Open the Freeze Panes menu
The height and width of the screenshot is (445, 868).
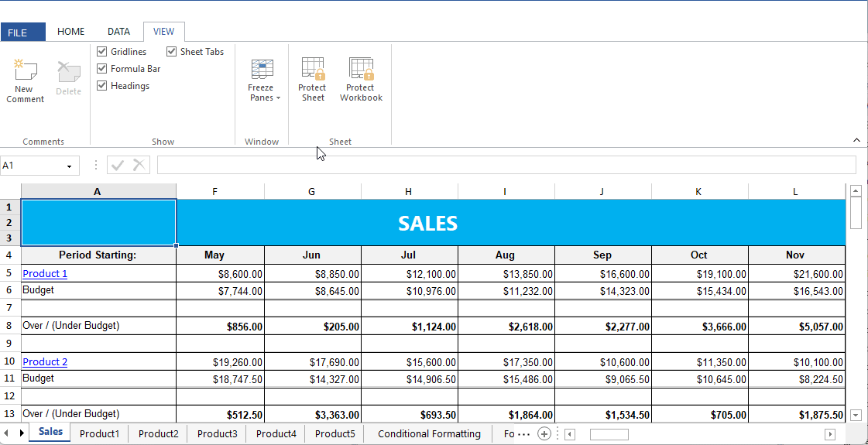point(263,80)
